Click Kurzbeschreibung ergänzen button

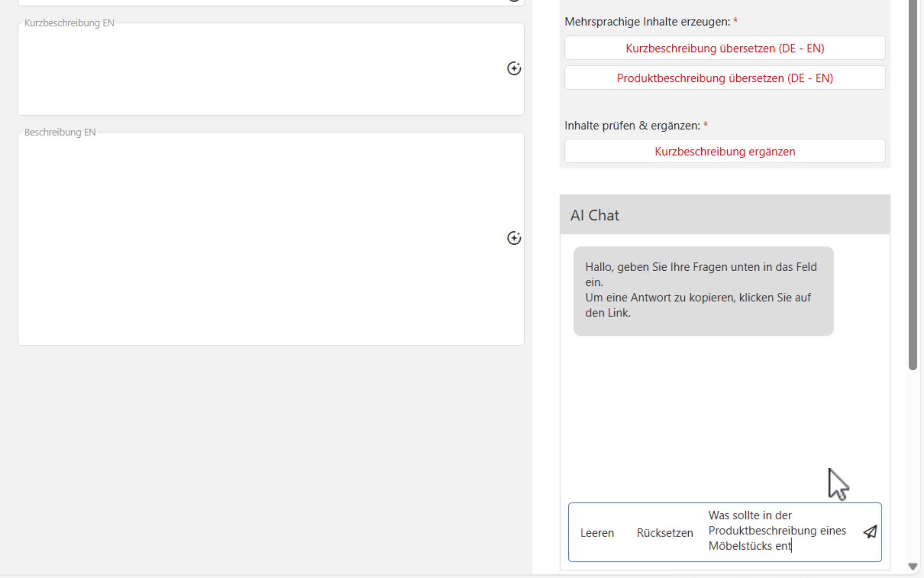tap(724, 151)
